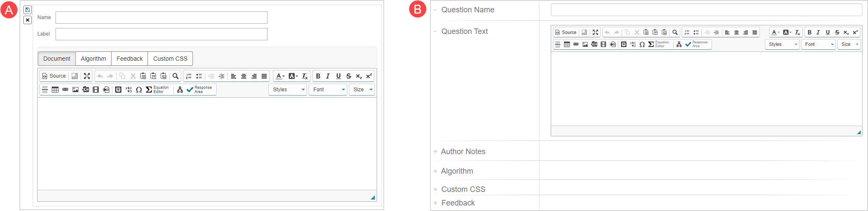
Task: Click the save icon beside the Name field
Action: (x=28, y=10)
